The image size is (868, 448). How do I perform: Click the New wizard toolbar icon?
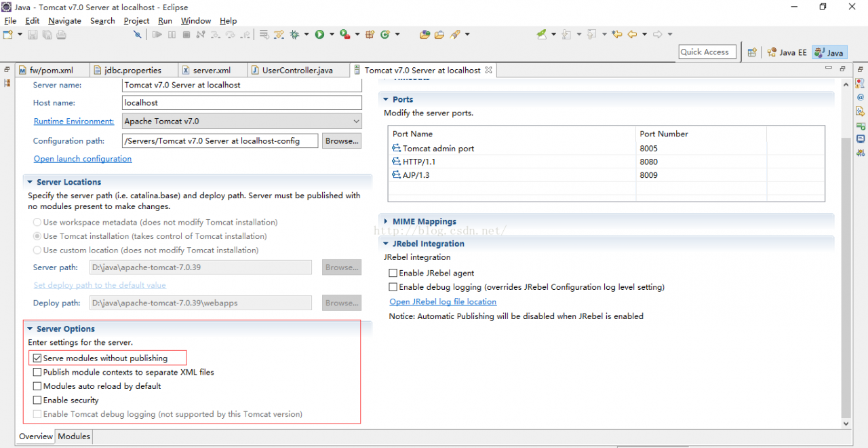(x=7, y=34)
